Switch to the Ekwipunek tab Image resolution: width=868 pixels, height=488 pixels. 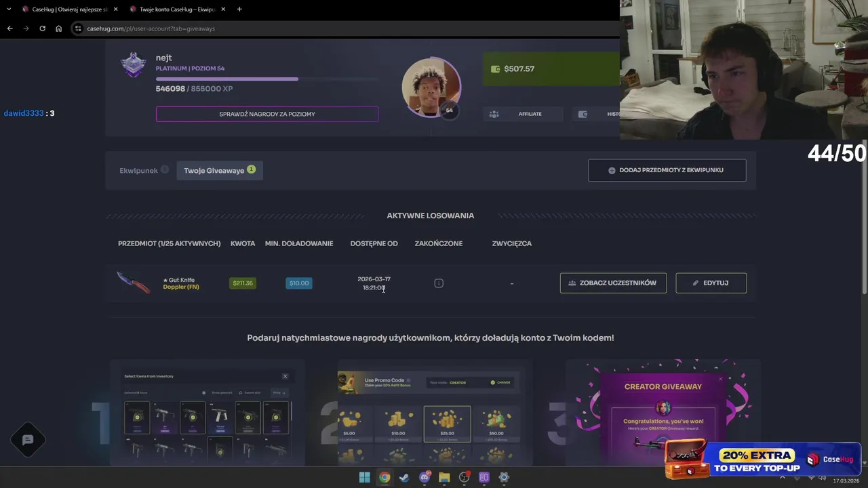[143, 170]
